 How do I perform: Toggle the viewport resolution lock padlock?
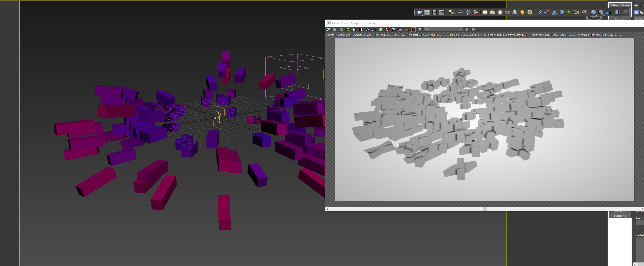[x=354, y=29]
